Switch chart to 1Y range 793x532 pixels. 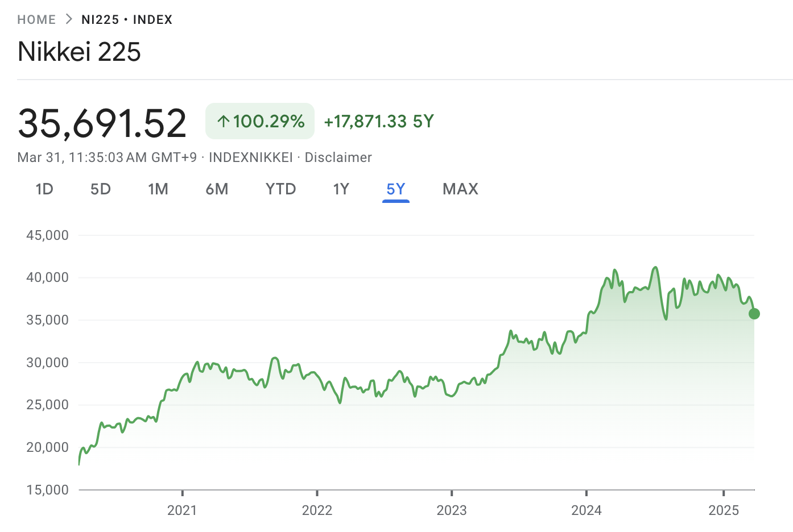click(x=341, y=189)
